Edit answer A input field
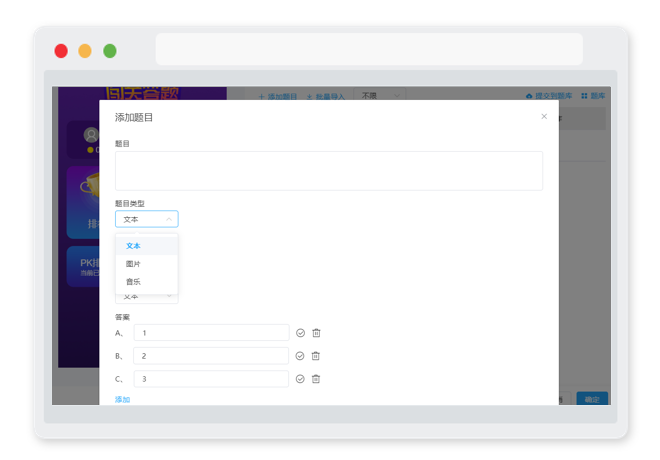Image resolution: width=660 pixels, height=460 pixels. (211, 333)
